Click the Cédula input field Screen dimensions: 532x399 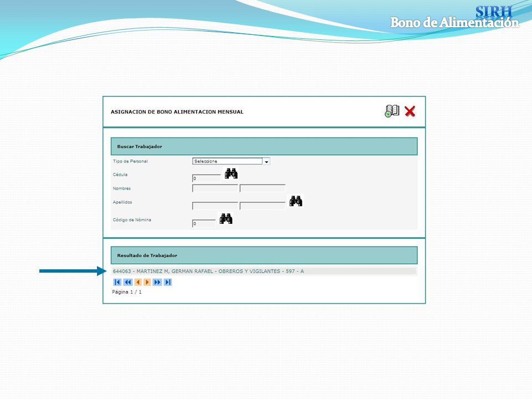coord(206,178)
